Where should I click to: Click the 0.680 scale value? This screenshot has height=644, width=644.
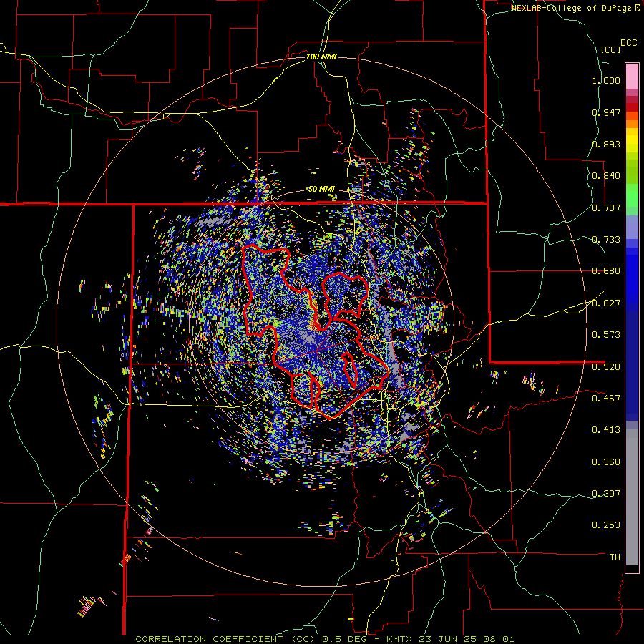[606, 271]
